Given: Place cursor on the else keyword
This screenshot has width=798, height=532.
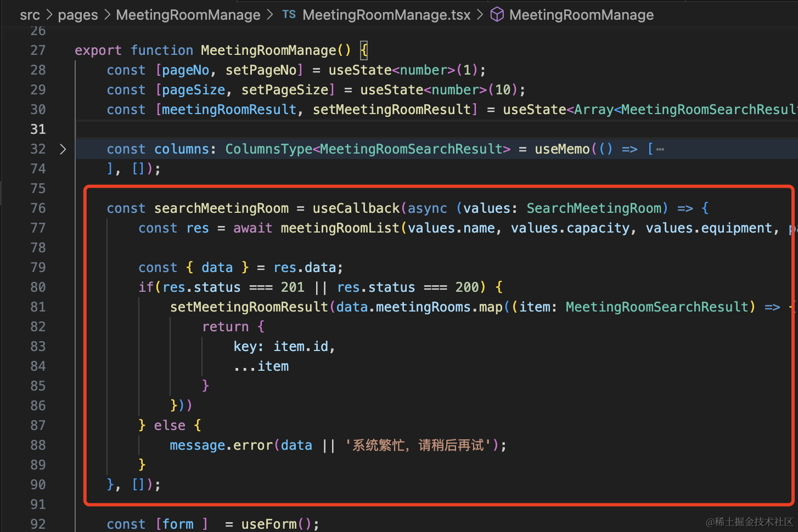Looking at the screenshot, I should pyautogui.click(x=170, y=426).
